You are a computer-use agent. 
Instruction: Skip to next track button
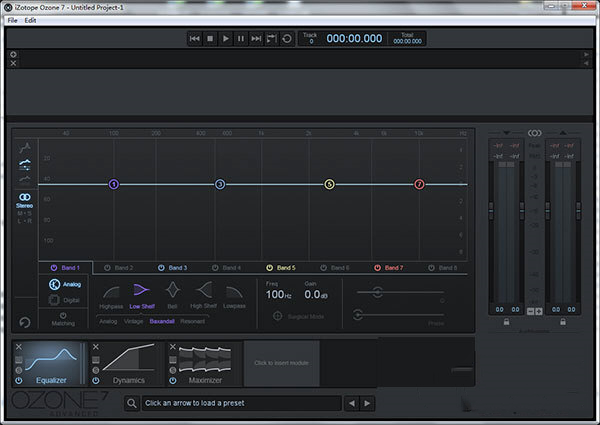256,39
